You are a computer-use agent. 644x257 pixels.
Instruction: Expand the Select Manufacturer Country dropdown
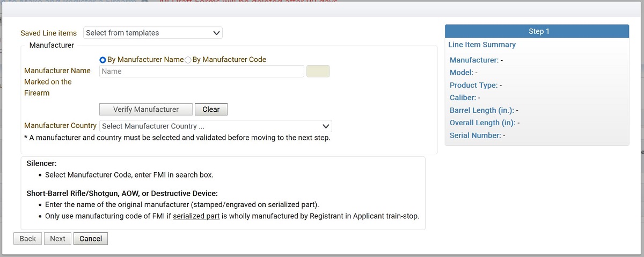pyautogui.click(x=215, y=126)
